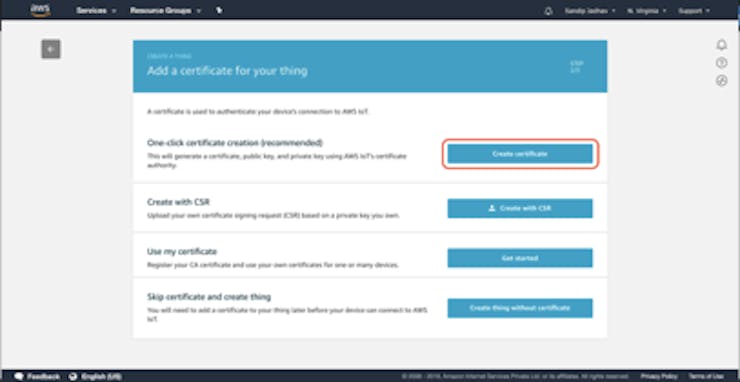Click the 'Add a certificate for your thing' title
This screenshot has height=382, width=740.
click(227, 71)
